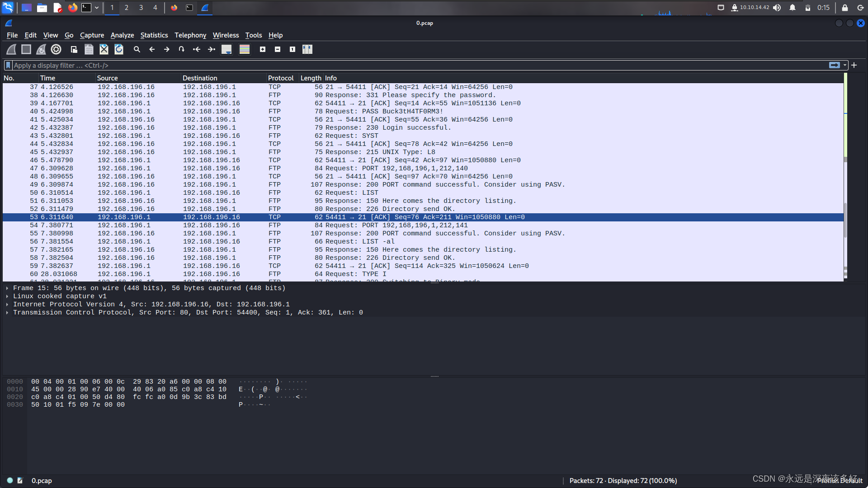Viewport: 868px width, 488px height.
Task: Zoom out packet text size
Action: pyautogui.click(x=278, y=49)
